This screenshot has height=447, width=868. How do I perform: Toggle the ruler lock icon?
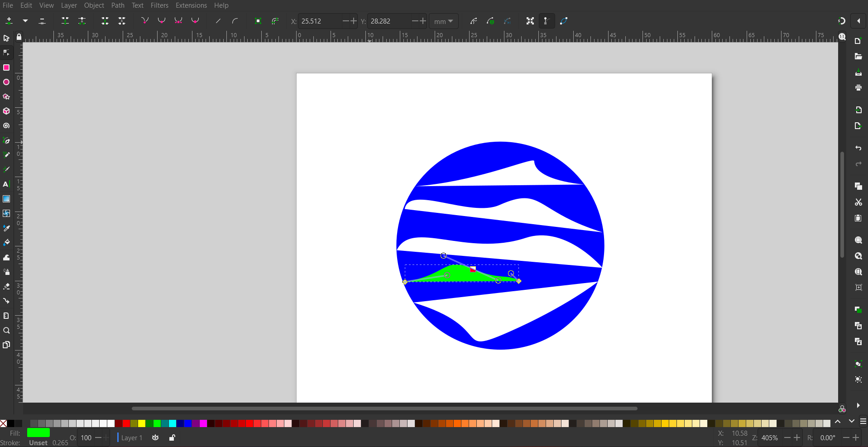click(x=19, y=37)
